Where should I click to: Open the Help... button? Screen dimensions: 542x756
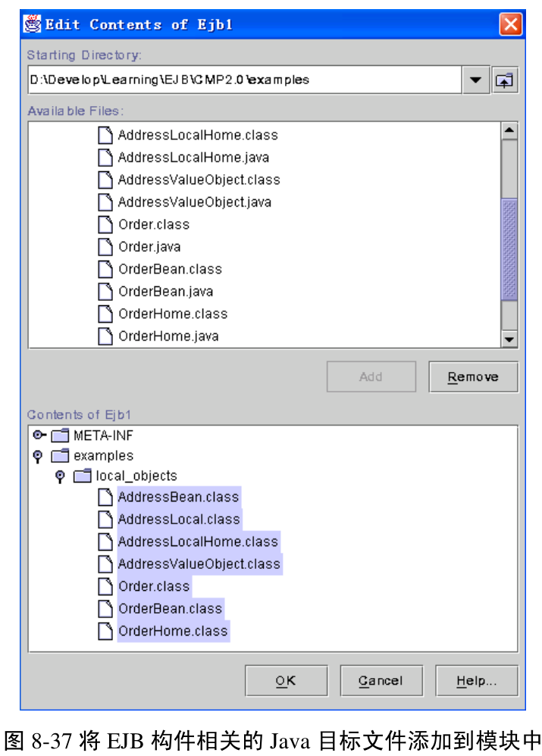point(476,681)
